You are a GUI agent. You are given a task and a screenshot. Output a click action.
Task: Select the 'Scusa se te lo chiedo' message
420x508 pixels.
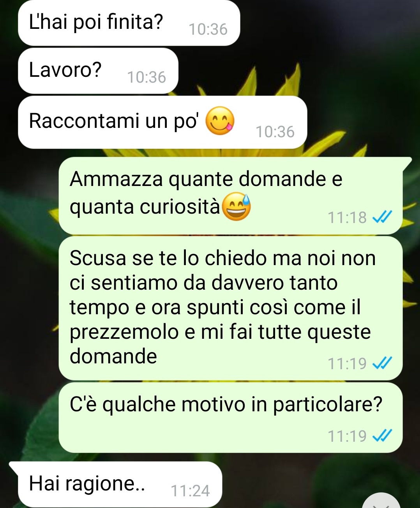(x=231, y=308)
